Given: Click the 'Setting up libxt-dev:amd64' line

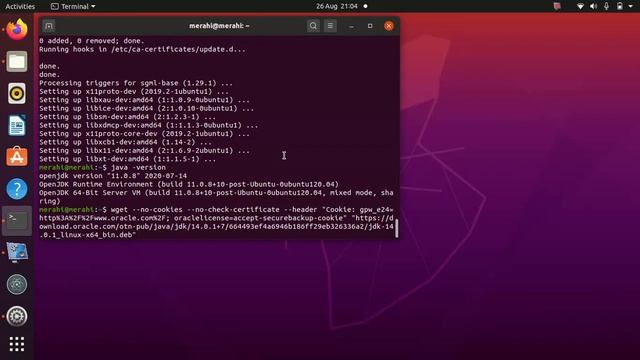Looking at the screenshot, I should pos(127,159).
